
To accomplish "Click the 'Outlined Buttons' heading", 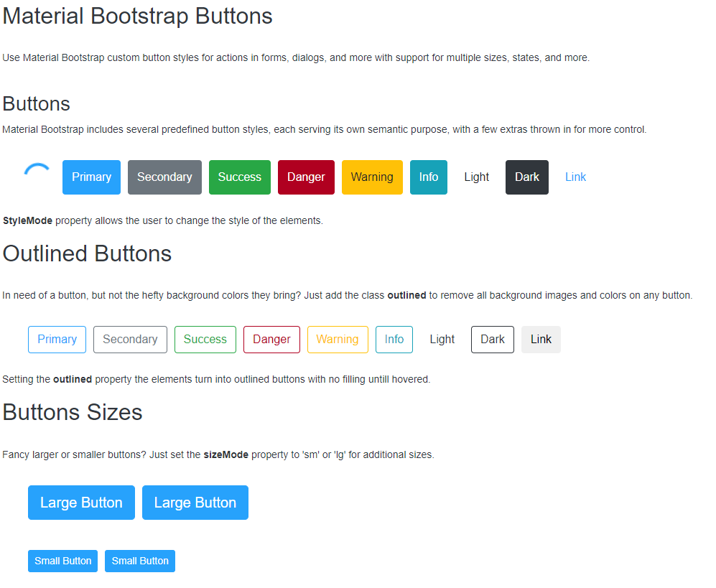I will (x=87, y=254).
